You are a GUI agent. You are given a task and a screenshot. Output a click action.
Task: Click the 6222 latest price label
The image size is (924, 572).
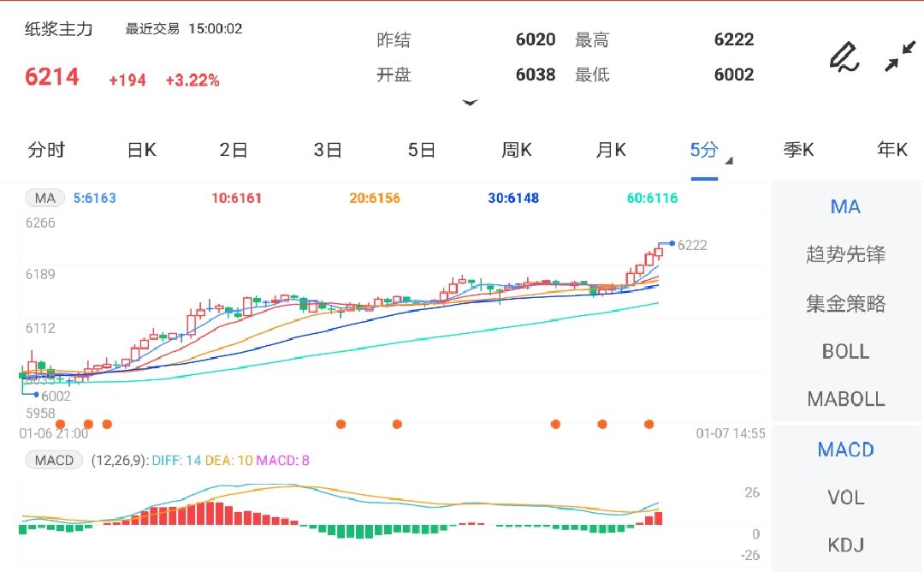pyautogui.click(x=692, y=245)
